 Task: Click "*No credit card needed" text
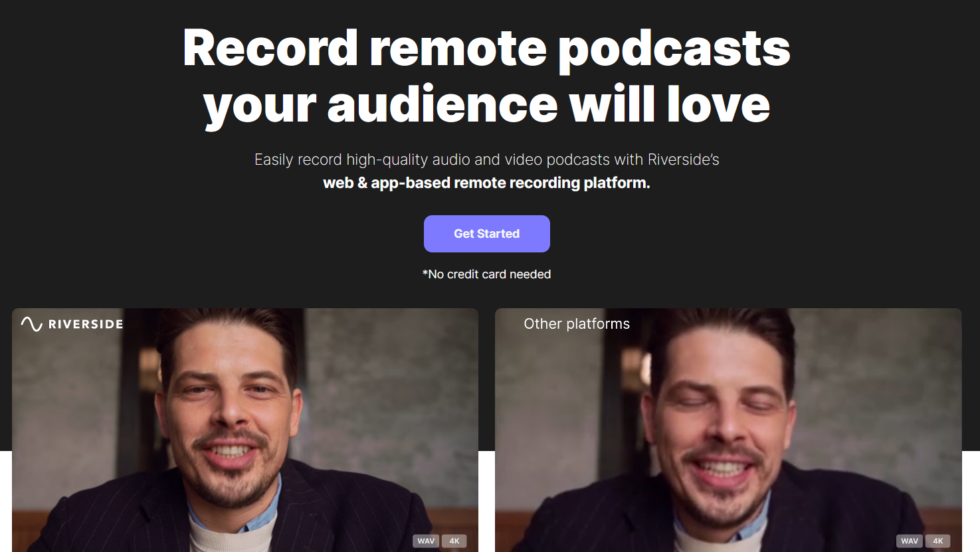click(x=486, y=274)
